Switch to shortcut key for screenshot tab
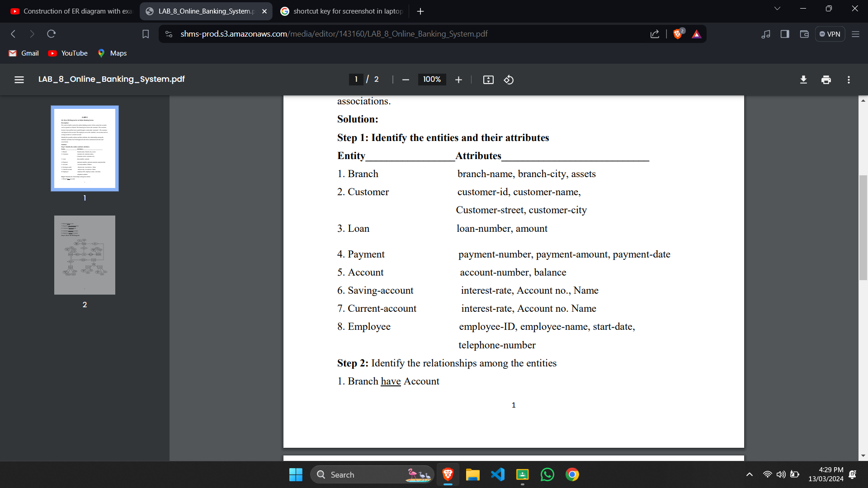Image resolution: width=868 pixels, height=488 pixels. click(x=344, y=11)
